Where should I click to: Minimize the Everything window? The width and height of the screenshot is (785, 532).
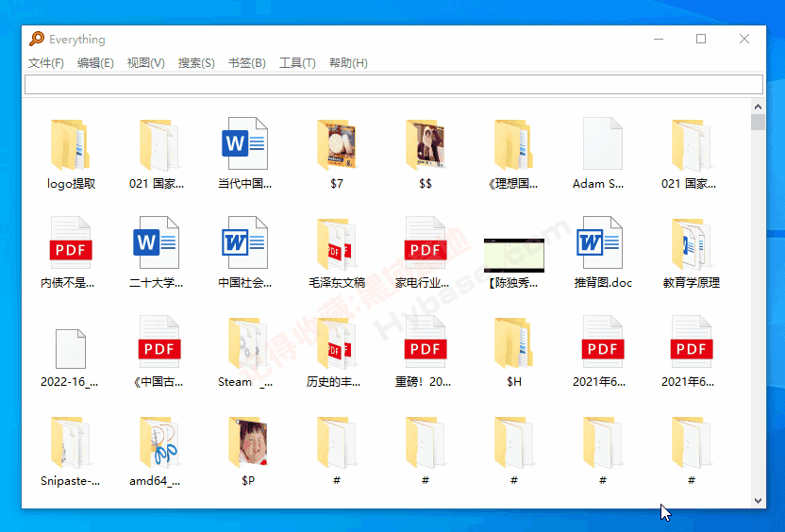point(659,39)
